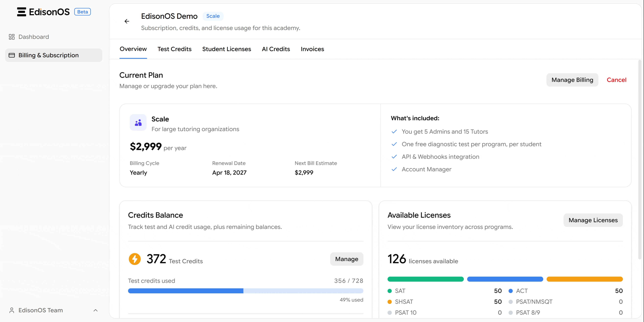This screenshot has height=322, width=644.
Task: Expand the EdisonOS Team account chevron
Action: tap(95, 310)
